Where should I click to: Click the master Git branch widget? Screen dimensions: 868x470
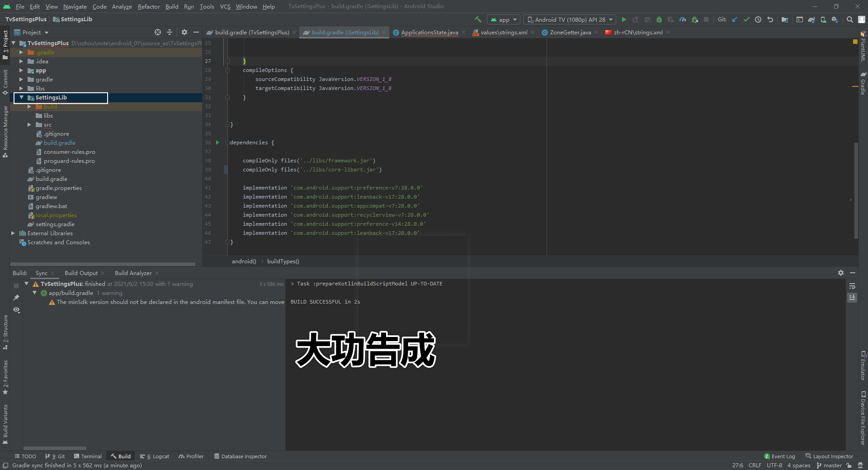tap(829, 465)
